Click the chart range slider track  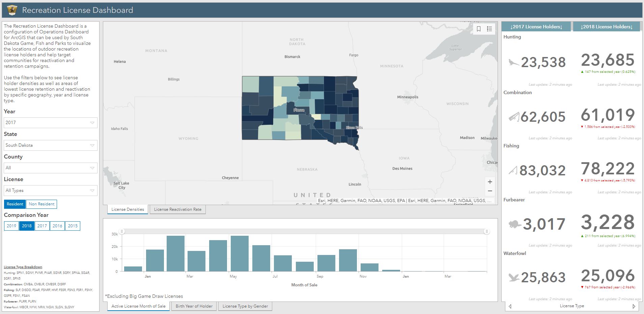click(304, 231)
